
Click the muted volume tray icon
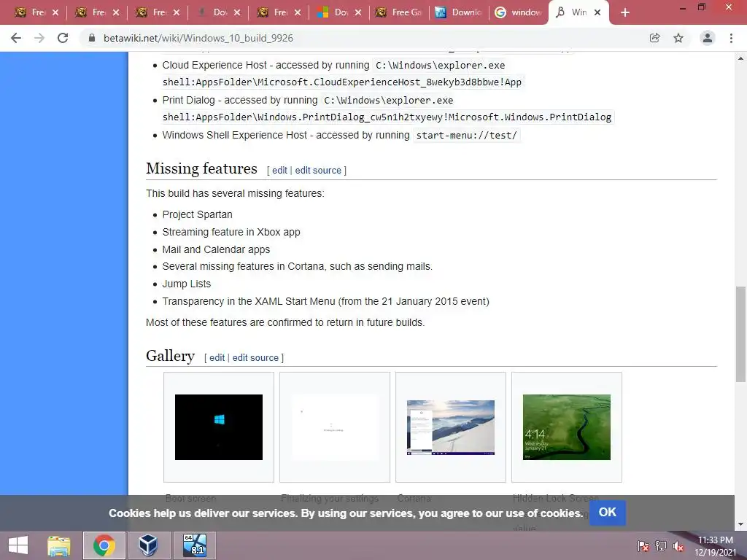coord(678,545)
